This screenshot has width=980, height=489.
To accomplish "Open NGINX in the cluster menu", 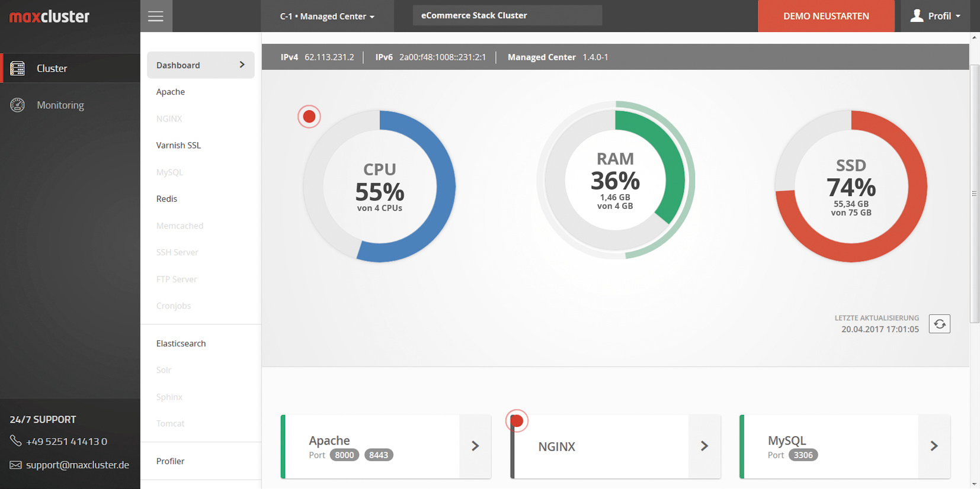I will tap(169, 118).
